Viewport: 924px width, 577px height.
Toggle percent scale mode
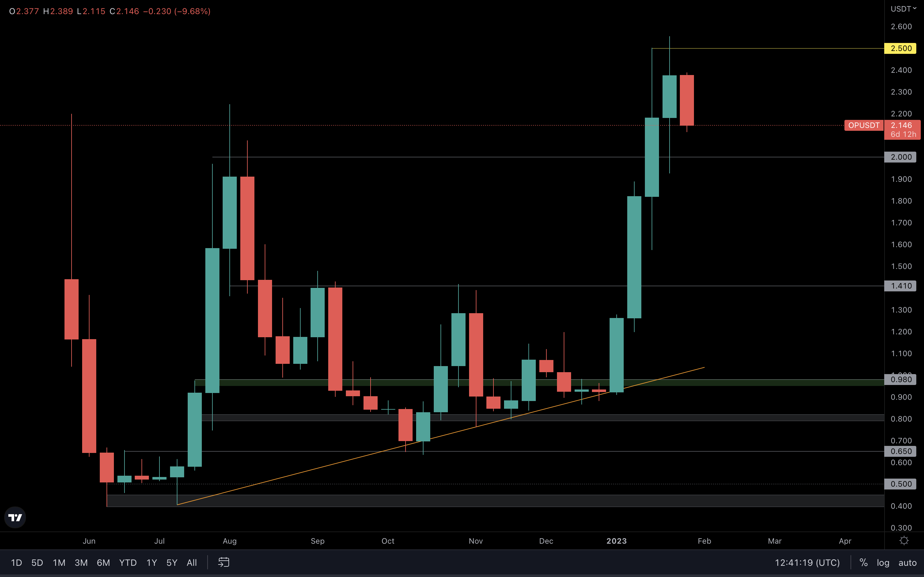(x=863, y=563)
